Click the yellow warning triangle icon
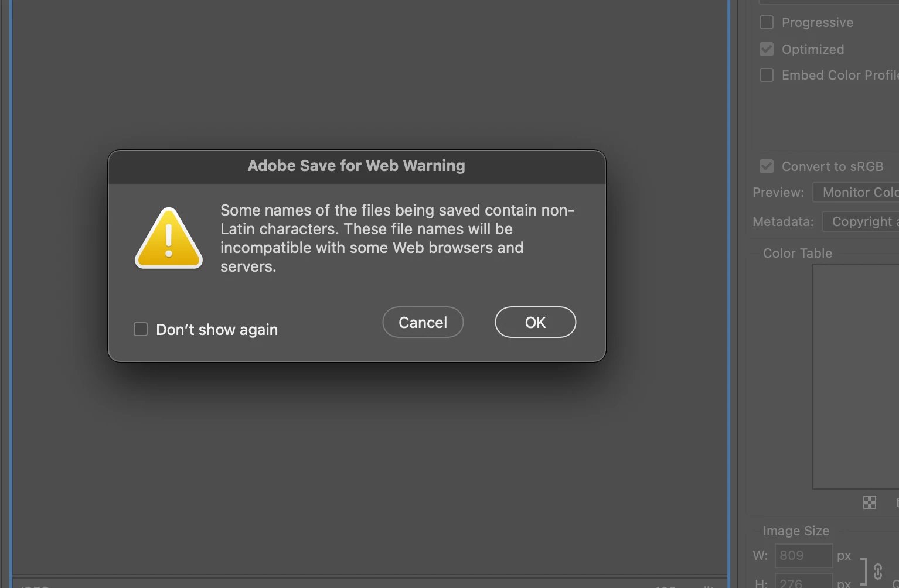 point(169,238)
